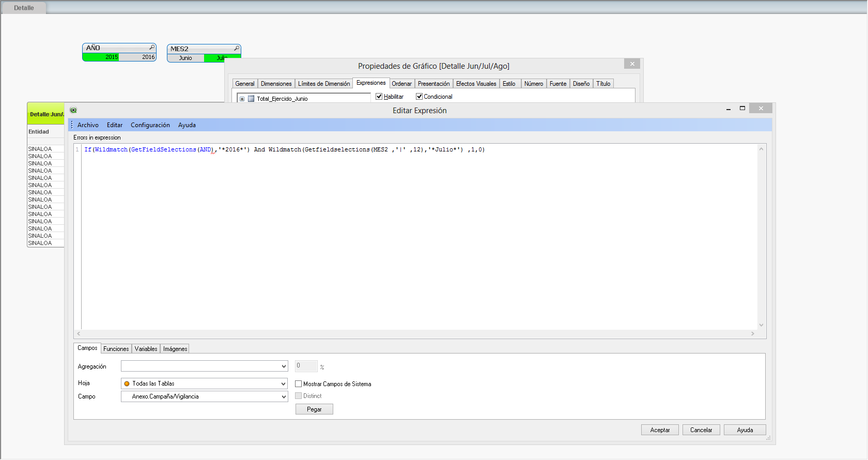Viewport: 868px width, 460px height.
Task: Open the Número tab
Action: pos(534,84)
